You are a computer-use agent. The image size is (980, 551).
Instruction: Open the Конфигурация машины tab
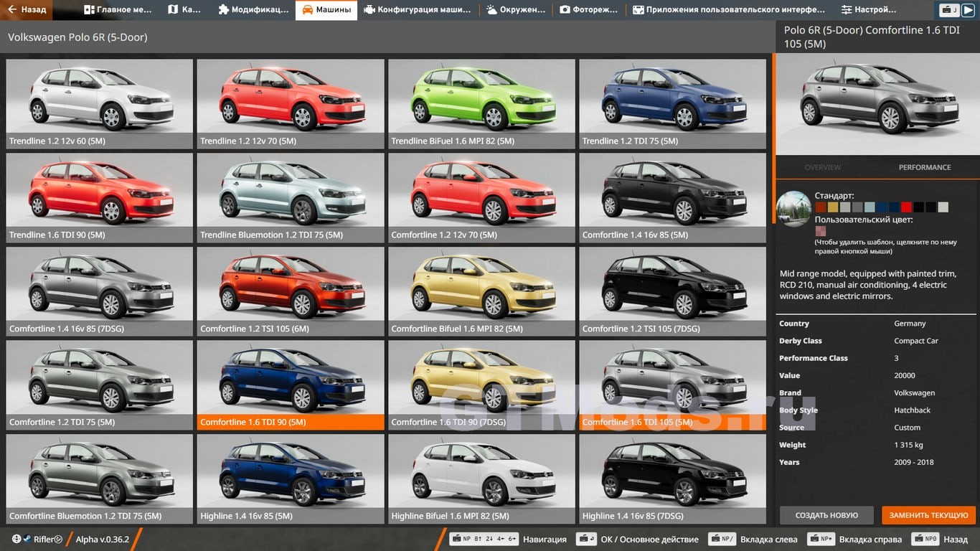pos(418,10)
